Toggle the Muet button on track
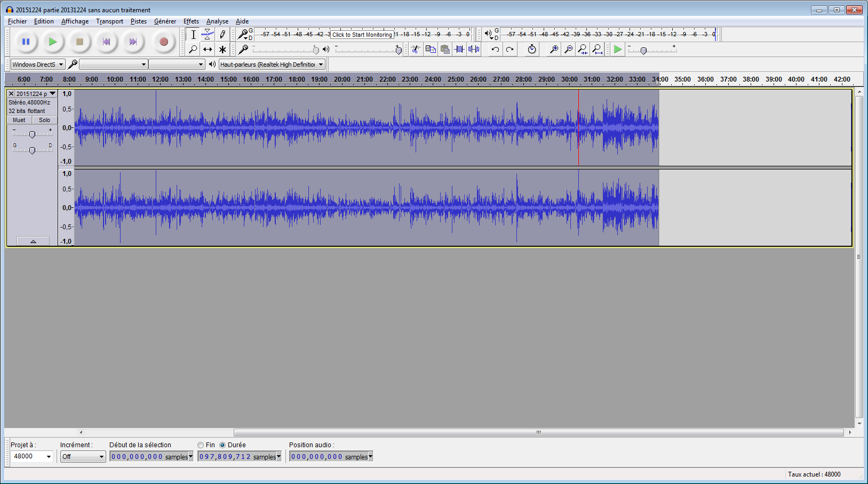Image resolution: width=868 pixels, height=484 pixels. coord(19,120)
